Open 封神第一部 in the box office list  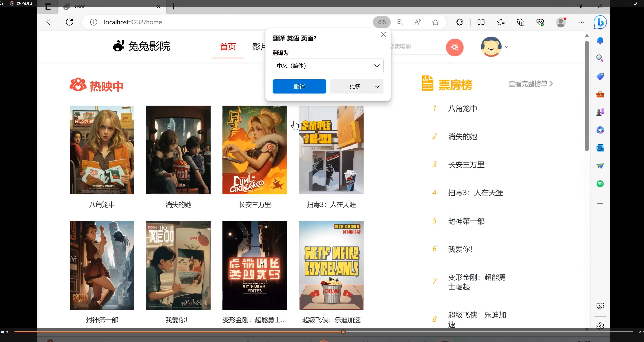(x=466, y=221)
